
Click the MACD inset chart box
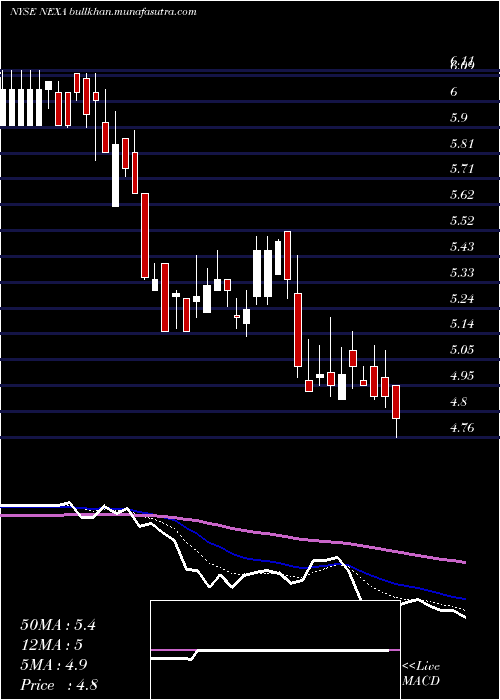275,650
